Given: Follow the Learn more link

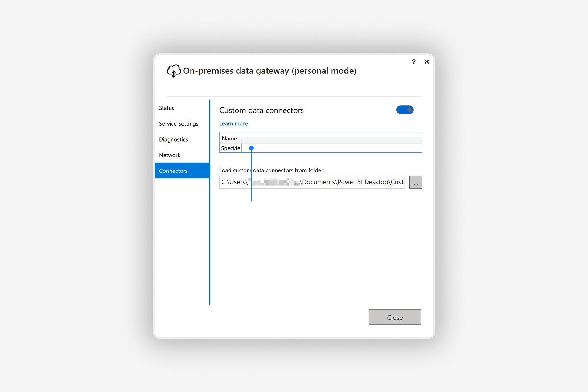Looking at the screenshot, I should click(233, 124).
